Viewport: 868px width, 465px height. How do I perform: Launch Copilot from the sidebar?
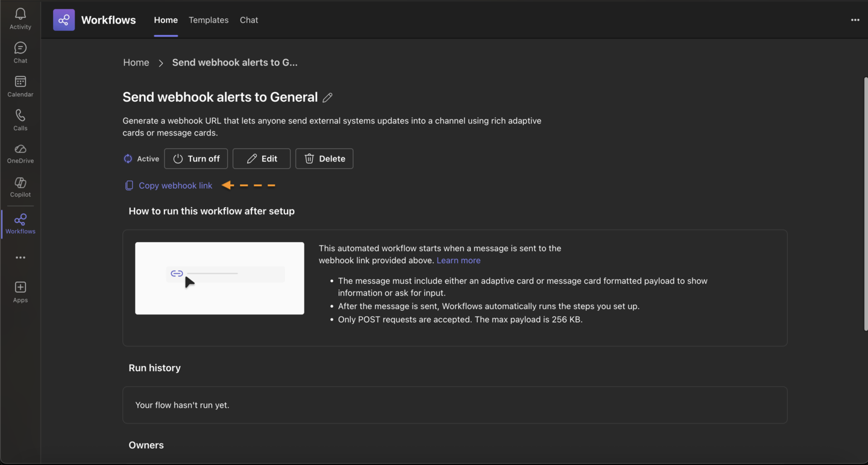pos(20,187)
